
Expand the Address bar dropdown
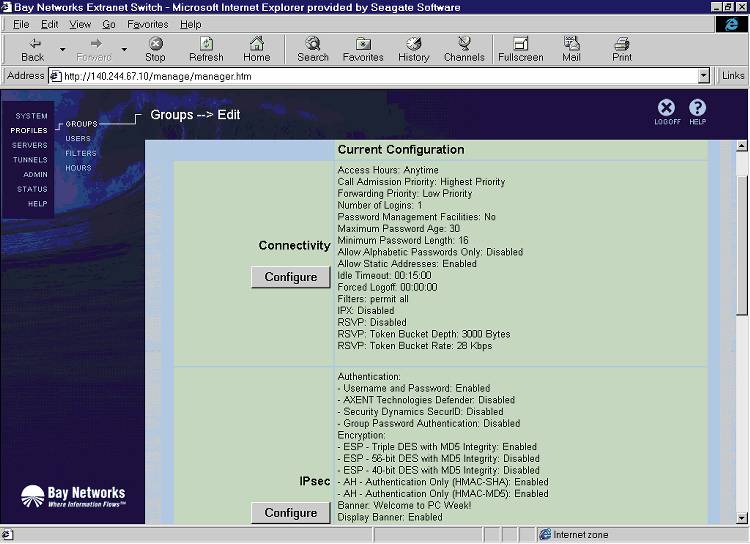click(703, 76)
